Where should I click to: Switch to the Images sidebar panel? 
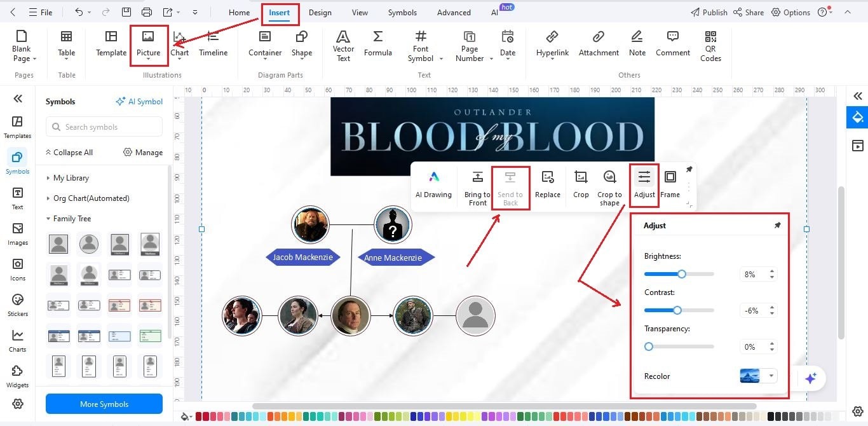click(x=17, y=234)
